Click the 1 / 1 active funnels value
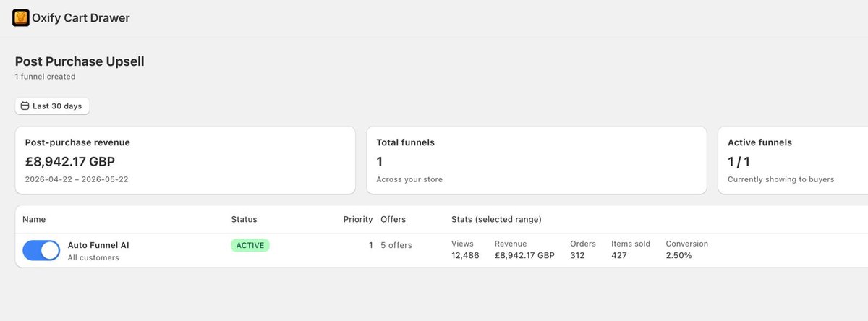This screenshot has width=868, height=321. tap(740, 161)
